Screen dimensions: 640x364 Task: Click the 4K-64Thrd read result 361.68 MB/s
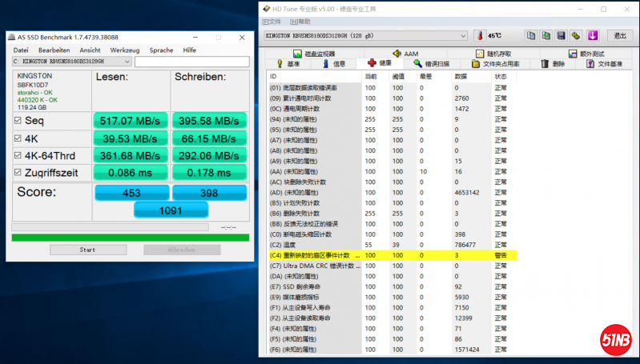(x=131, y=156)
